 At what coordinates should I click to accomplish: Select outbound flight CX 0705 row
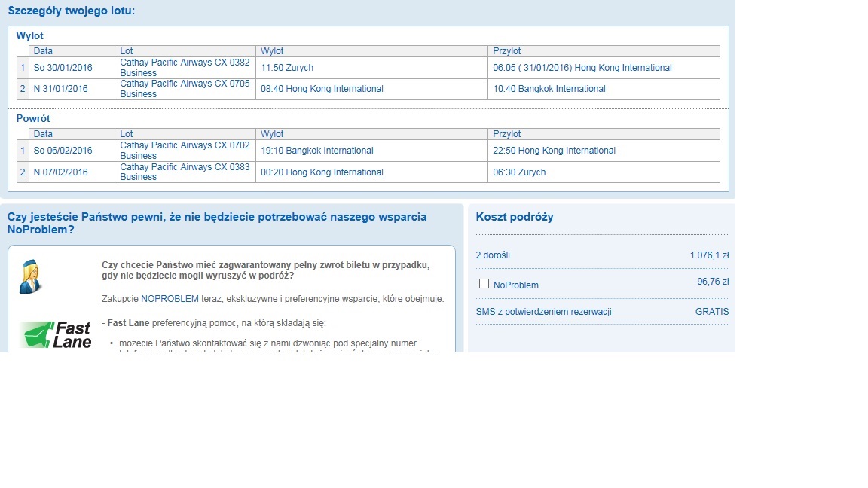pyautogui.click(x=368, y=89)
